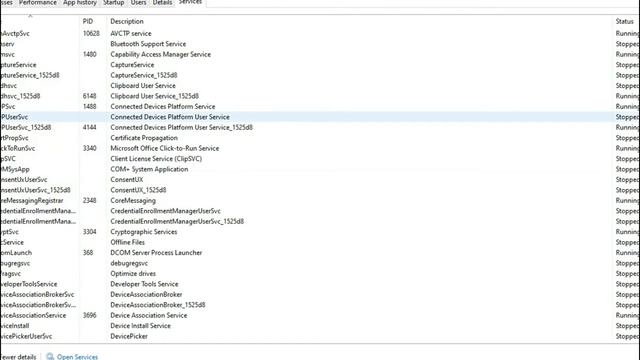
Task: Click PID 3304 cell
Action: click(89, 232)
